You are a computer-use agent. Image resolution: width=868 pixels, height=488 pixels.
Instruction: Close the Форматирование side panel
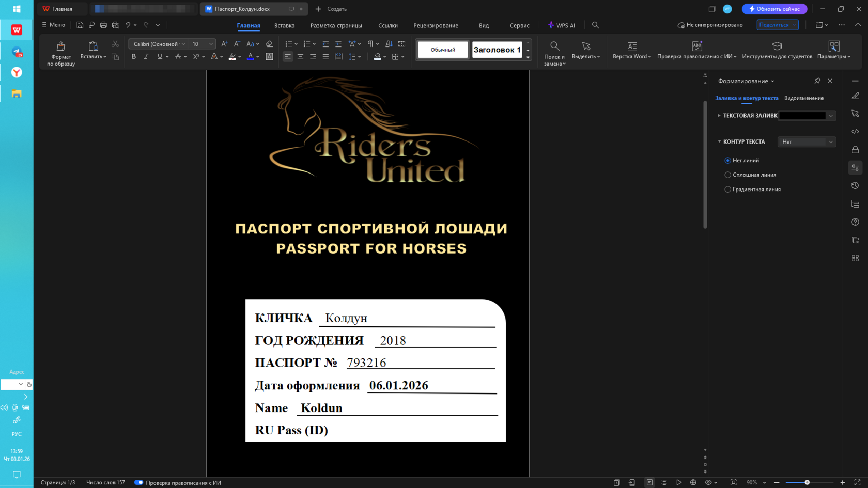[830, 81]
